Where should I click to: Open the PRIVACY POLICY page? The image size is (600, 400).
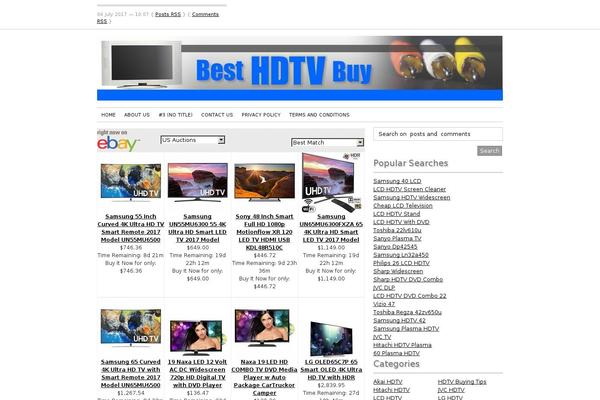(x=261, y=115)
